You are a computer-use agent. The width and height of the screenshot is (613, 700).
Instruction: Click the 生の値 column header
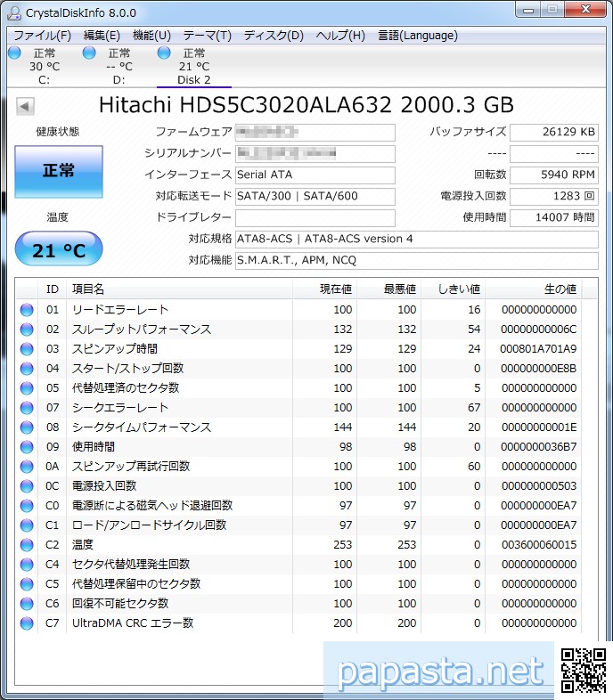560,289
